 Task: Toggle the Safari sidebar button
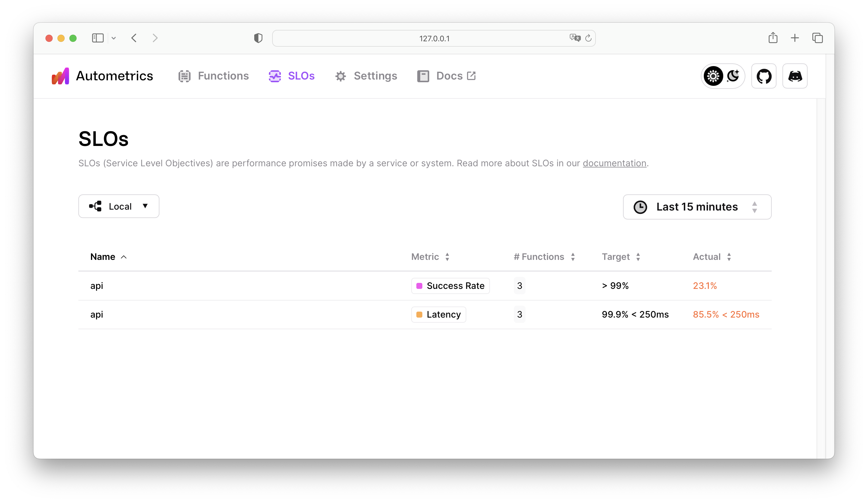[x=98, y=38]
